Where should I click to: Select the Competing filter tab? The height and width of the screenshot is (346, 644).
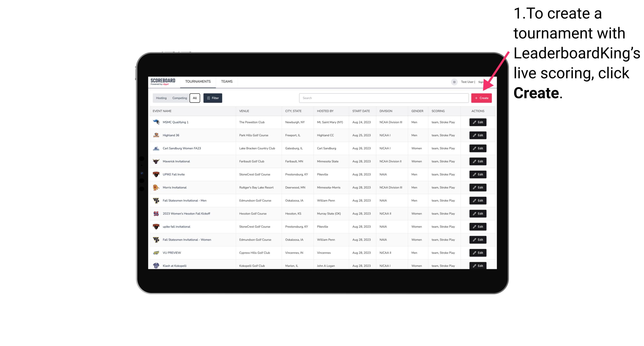click(179, 98)
